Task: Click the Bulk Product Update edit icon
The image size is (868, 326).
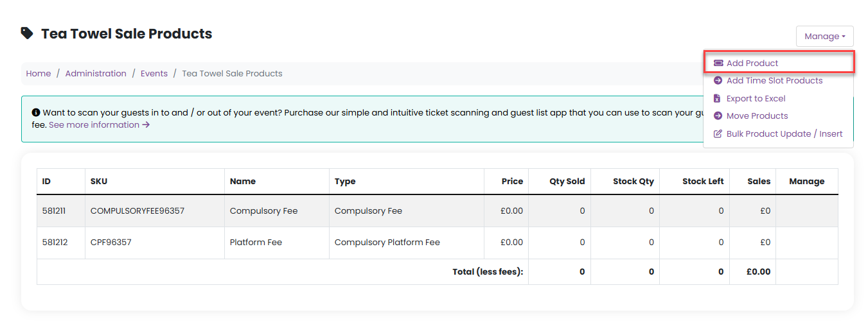Action: click(x=718, y=134)
